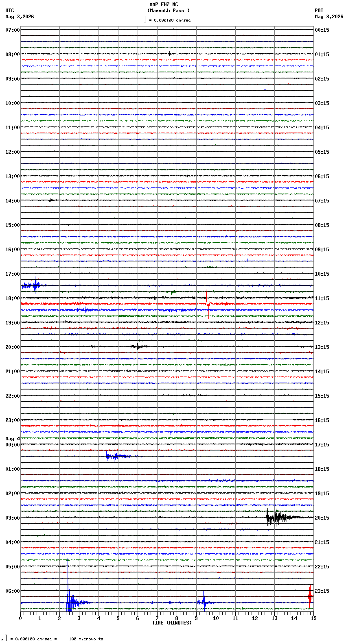Viewport: 346px width, 644px height.
Task: Click the 'PDT' label at top right
Action: point(319,11)
